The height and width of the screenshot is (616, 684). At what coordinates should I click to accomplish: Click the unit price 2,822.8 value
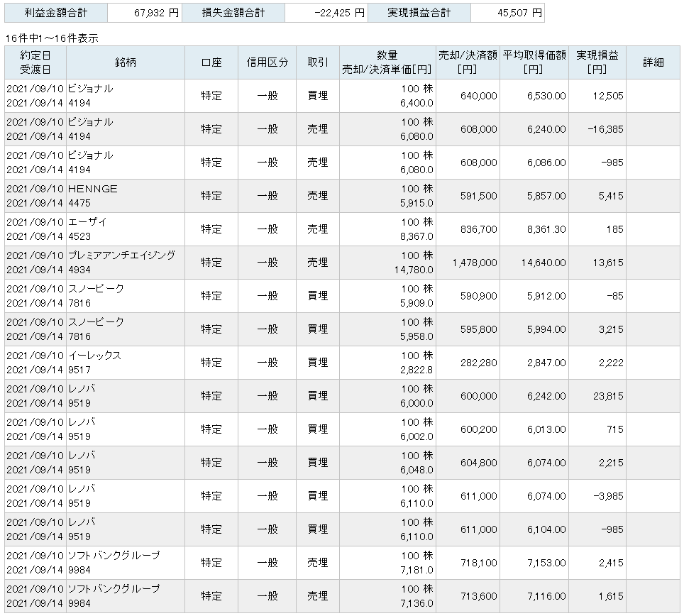coord(417,370)
